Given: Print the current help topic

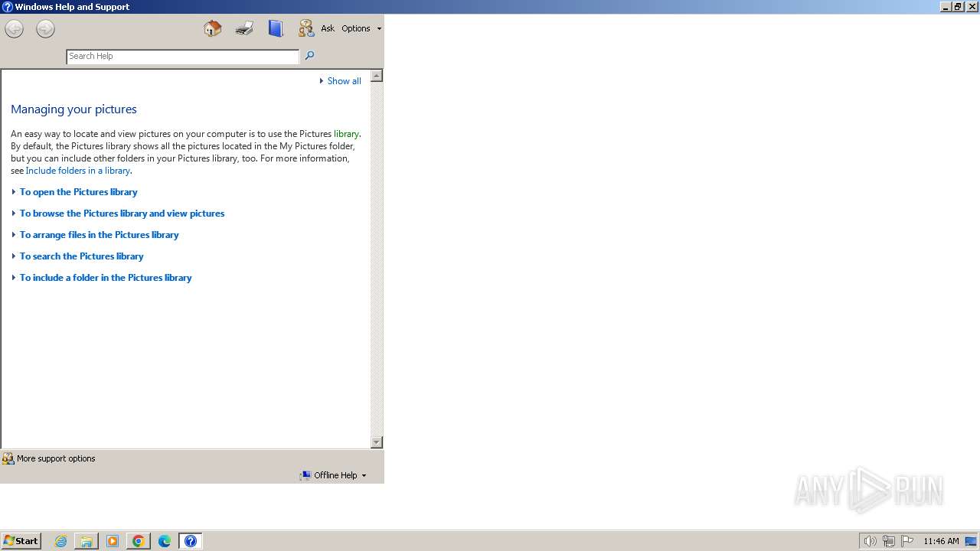Looking at the screenshot, I should pyautogui.click(x=244, y=28).
